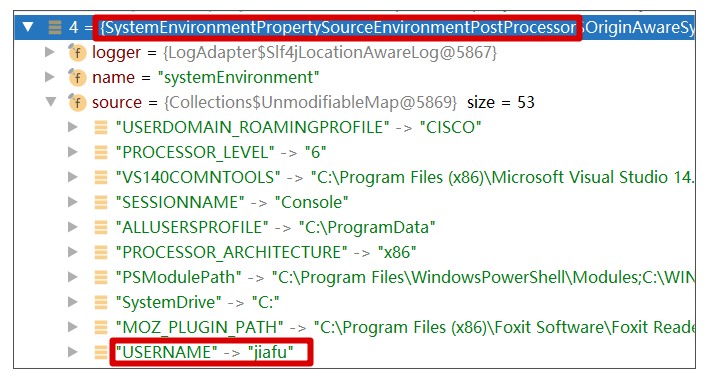Select the PROCESSOR_ARCHITECTURE x86 entry
Viewport: 708px width, 381px height.
tap(266, 252)
